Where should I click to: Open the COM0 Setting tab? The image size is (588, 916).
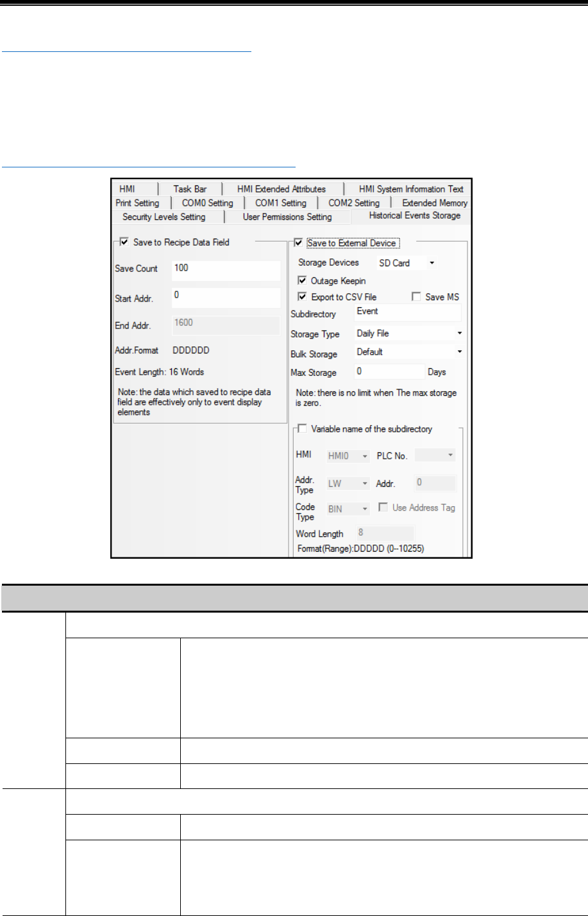(x=208, y=203)
